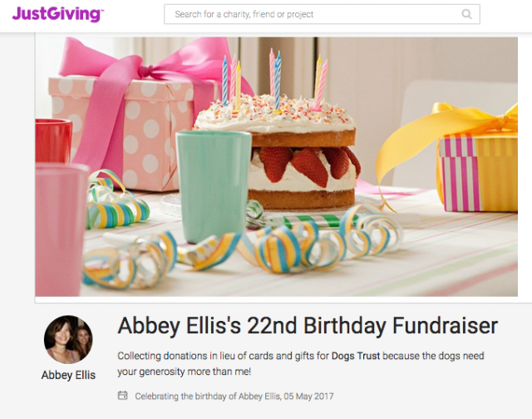
Task: Click the JustGiving logo
Action: coord(57,14)
